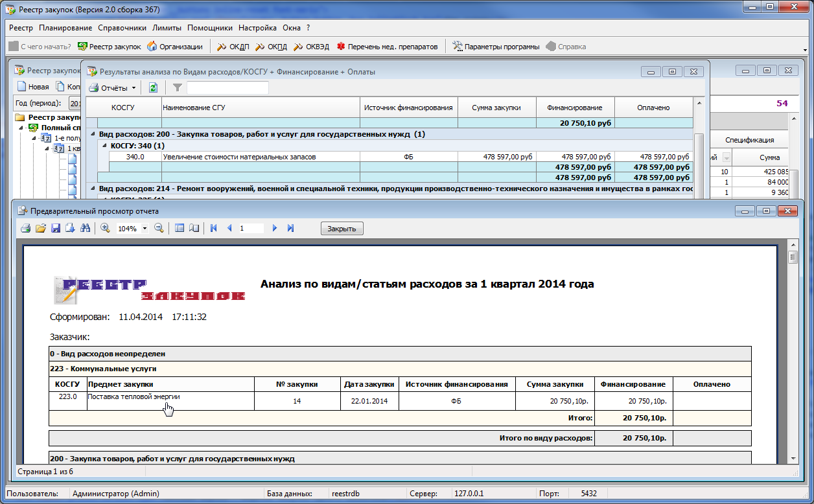The image size is (814, 504).
Task: Open the '?' help menu
Action: [x=308, y=28]
